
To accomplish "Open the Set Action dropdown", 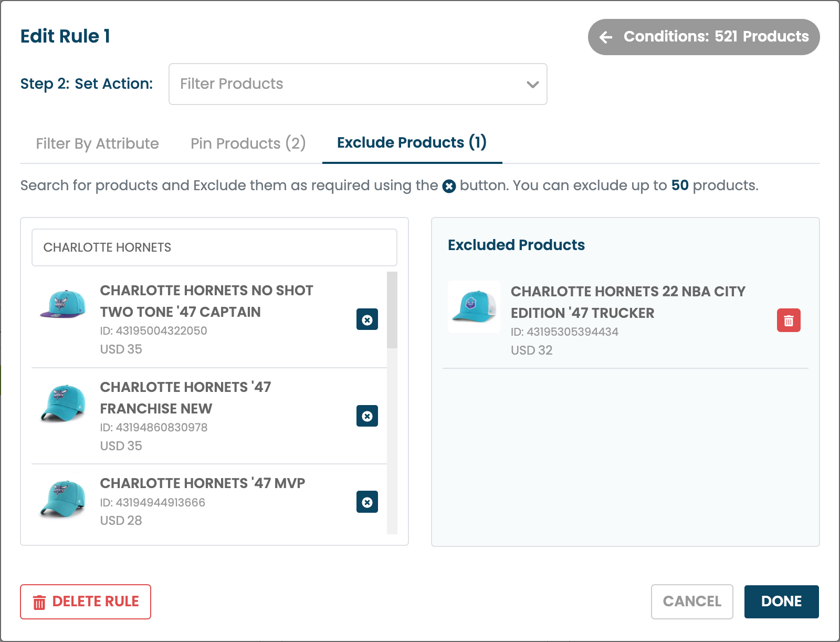I will [x=358, y=84].
